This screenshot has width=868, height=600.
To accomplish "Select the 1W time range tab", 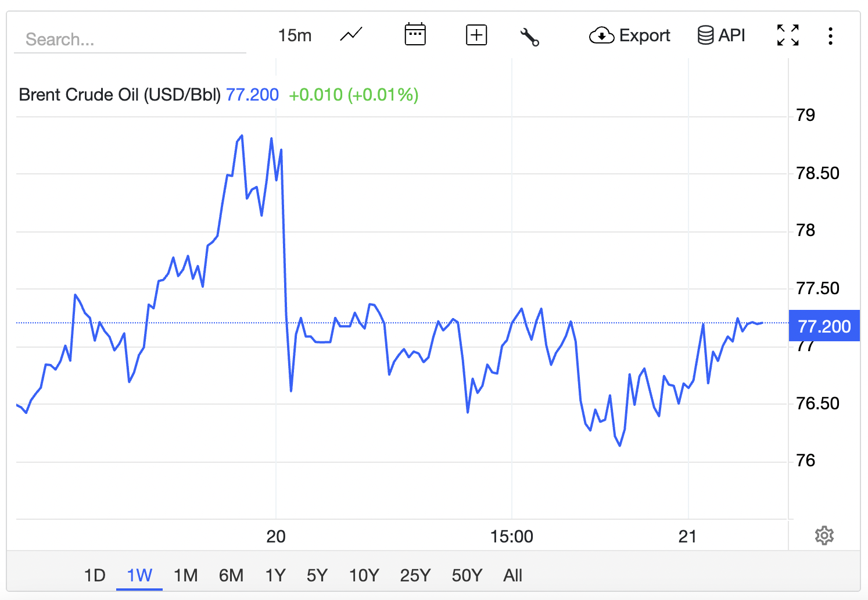I will click(139, 576).
